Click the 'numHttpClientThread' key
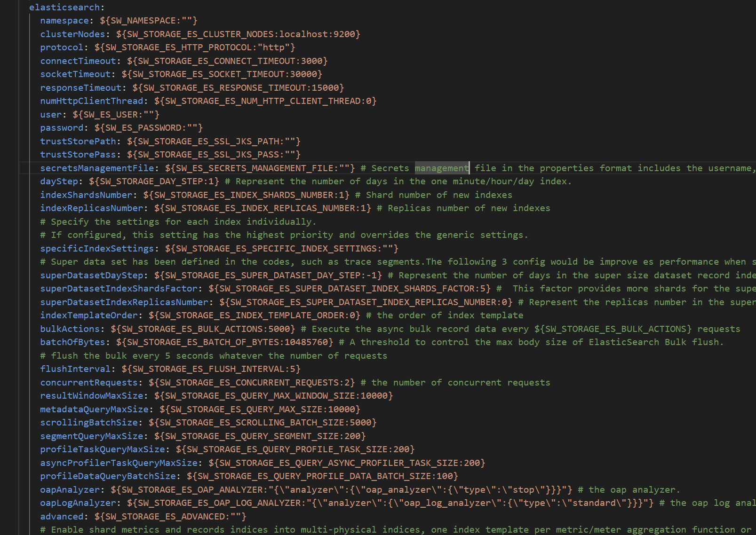The image size is (756, 535). point(92,101)
